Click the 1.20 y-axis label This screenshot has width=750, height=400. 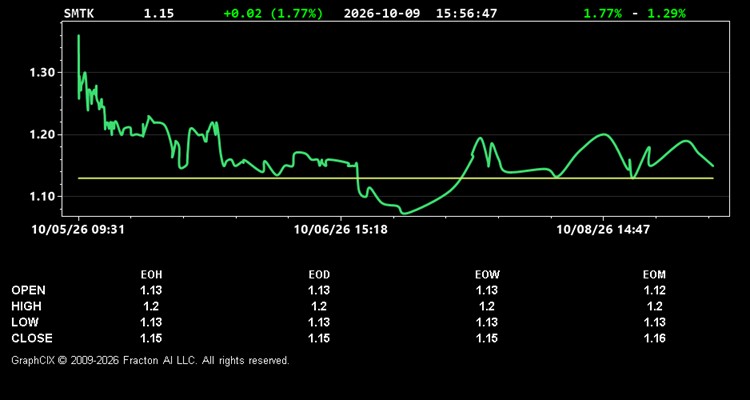point(43,134)
